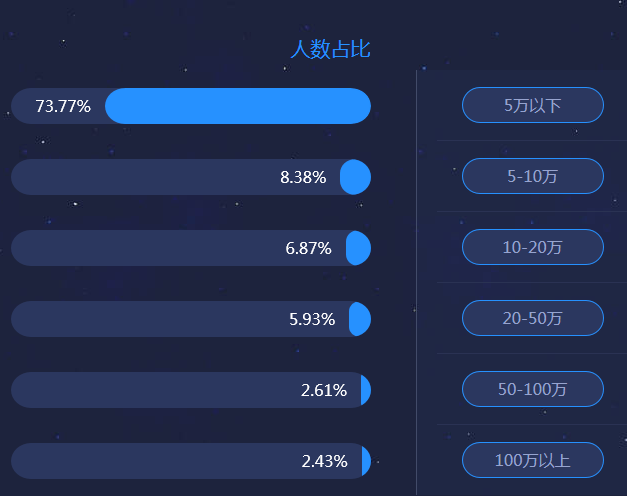Viewport: 627px width, 496px height.
Task: Click the 2.43% bar blue tip
Action: click(x=366, y=461)
